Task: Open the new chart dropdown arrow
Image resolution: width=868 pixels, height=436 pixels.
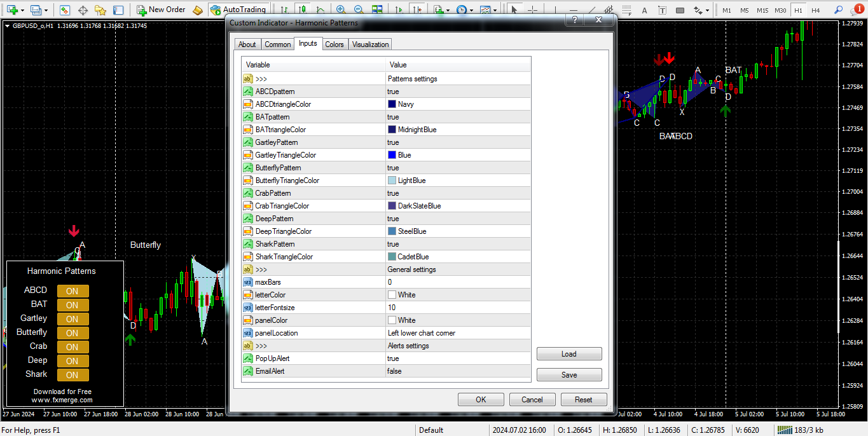Action: pos(23,10)
